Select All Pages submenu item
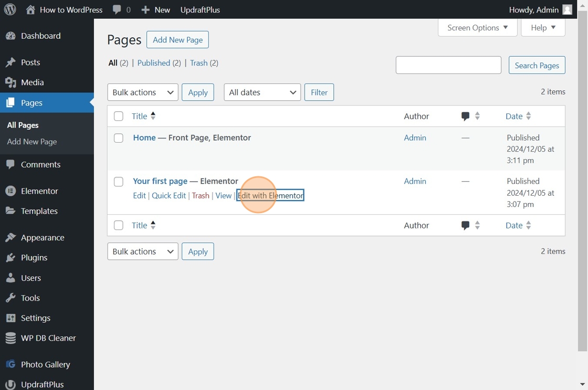588x390 pixels. pyautogui.click(x=23, y=125)
